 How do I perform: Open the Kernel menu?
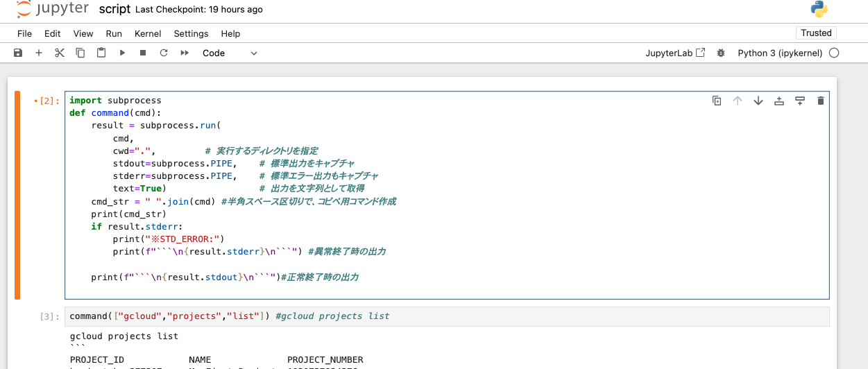tap(148, 33)
